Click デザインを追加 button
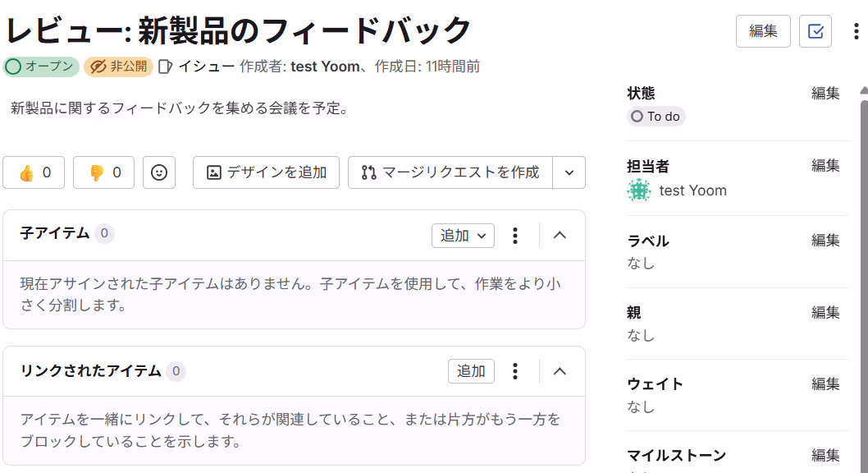868x473 pixels. point(267,172)
